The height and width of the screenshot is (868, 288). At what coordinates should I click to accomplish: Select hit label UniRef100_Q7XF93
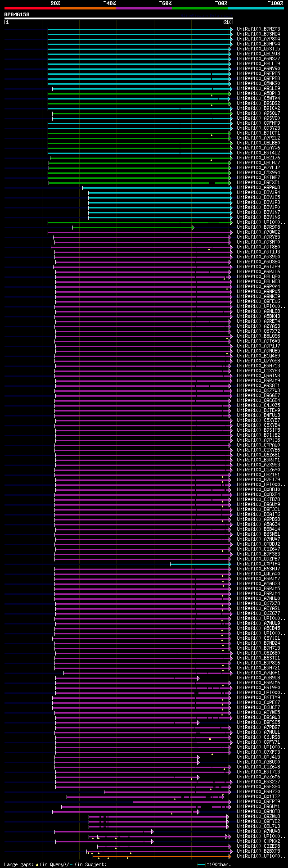(x=259, y=752)
